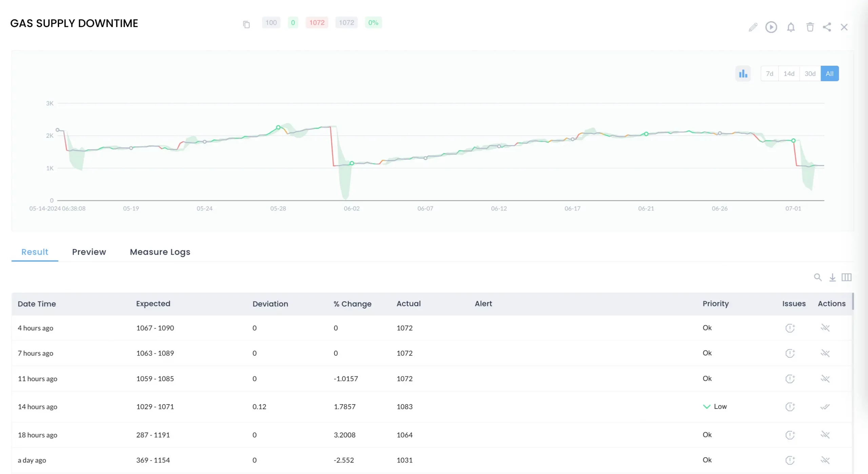Expand the Low priority dropdown
868x474 pixels.
click(x=706, y=406)
